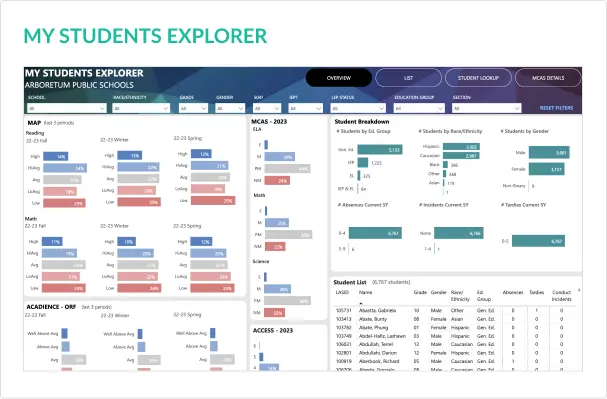Click Above Avg bar in 22-23 Spring Acadience
607x399 pixels.
click(x=214, y=346)
